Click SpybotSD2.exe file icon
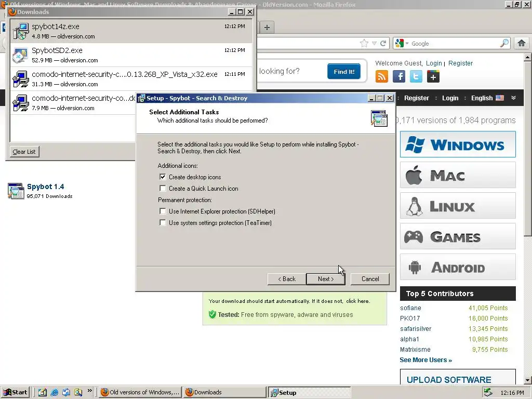Screen dimensions: 532x399 tap(20, 55)
